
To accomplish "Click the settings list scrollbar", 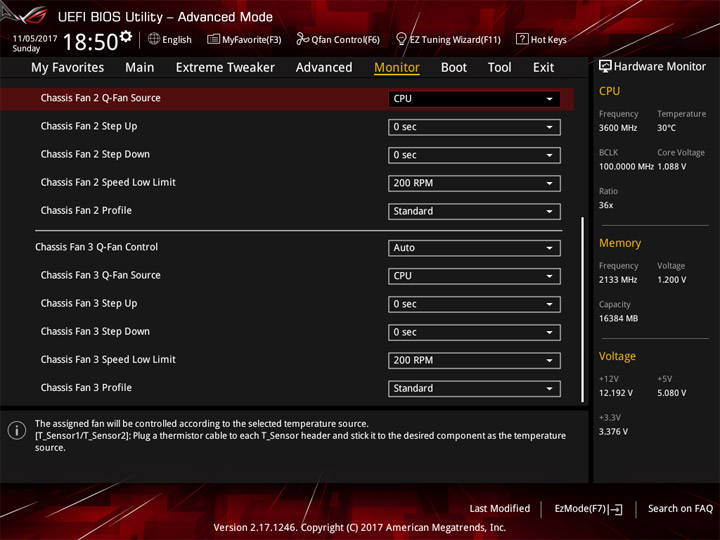I will [x=583, y=309].
